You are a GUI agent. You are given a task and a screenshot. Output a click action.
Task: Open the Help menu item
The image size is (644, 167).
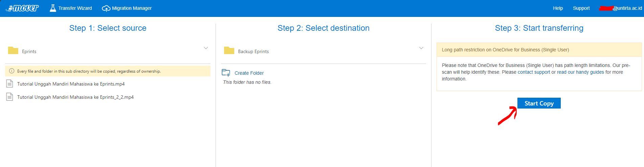(x=558, y=8)
